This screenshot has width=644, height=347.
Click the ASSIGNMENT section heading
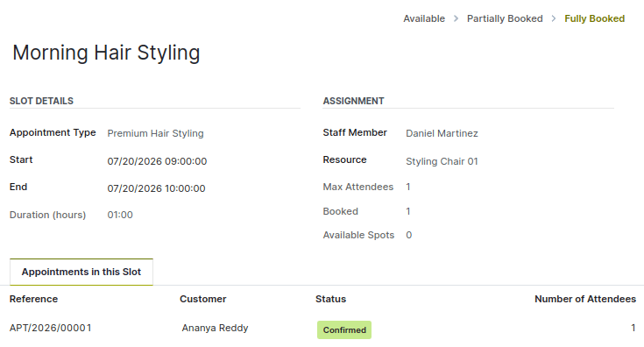pyautogui.click(x=354, y=101)
